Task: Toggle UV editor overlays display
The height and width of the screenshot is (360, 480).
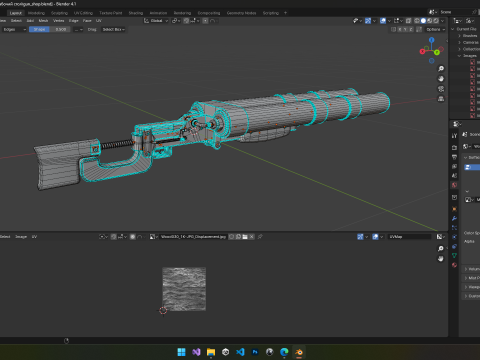Action: [375, 237]
